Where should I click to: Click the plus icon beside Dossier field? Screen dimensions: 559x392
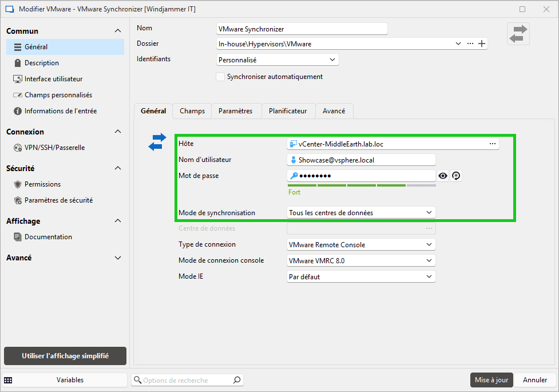[x=482, y=43]
